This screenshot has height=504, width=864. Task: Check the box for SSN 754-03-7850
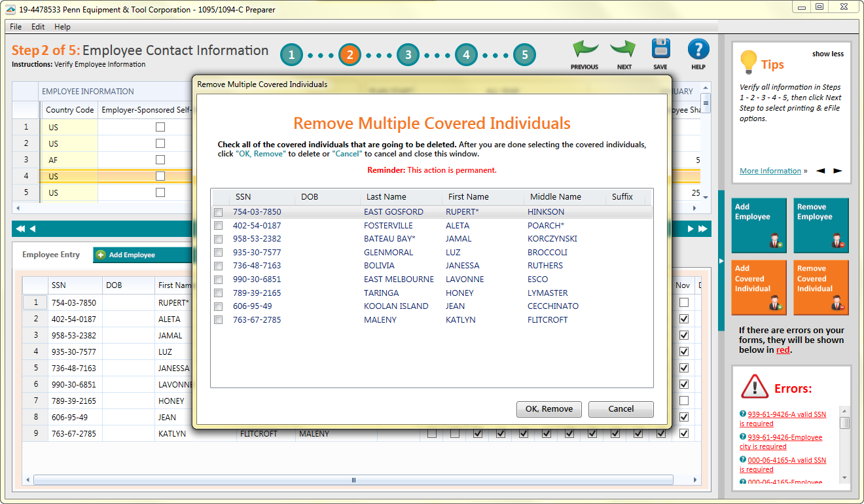[219, 212]
